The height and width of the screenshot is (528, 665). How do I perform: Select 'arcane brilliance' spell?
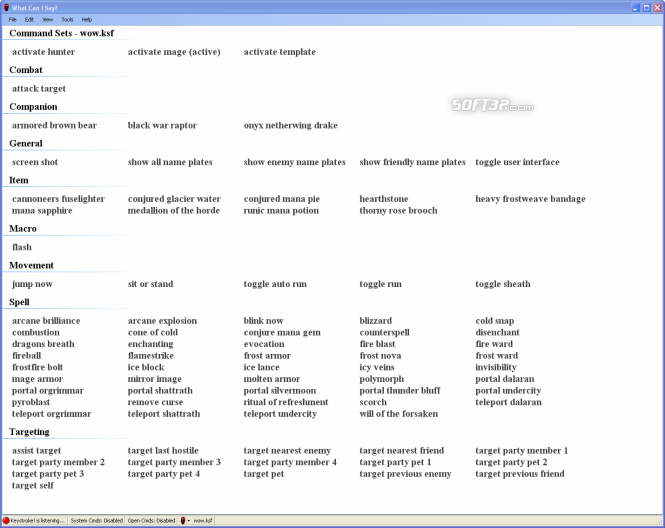click(x=46, y=321)
